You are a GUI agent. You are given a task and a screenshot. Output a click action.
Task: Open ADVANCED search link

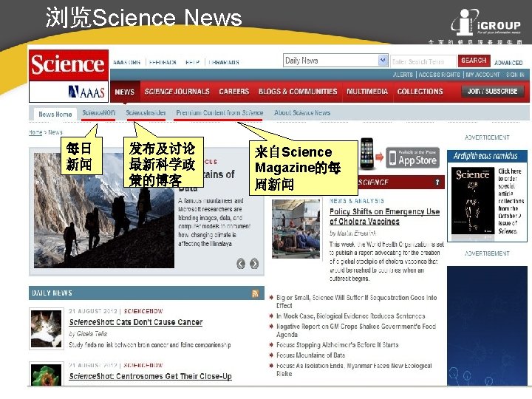tap(508, 63)
